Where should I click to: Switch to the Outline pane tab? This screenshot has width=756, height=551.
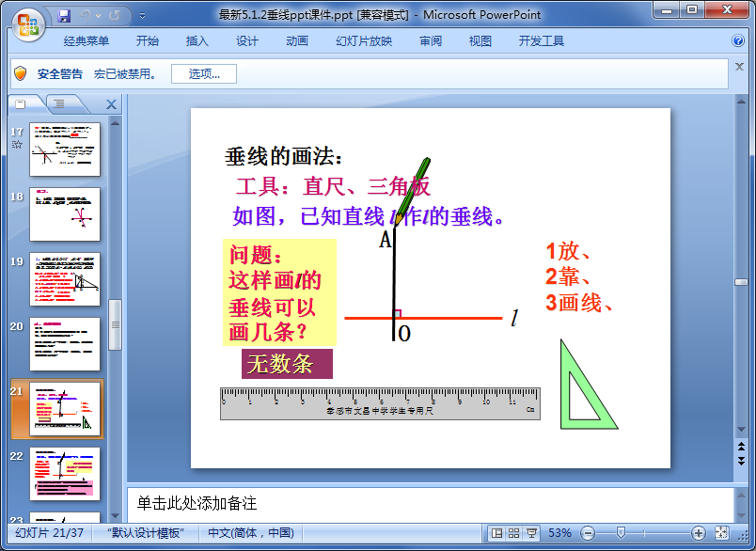[59, 103]
